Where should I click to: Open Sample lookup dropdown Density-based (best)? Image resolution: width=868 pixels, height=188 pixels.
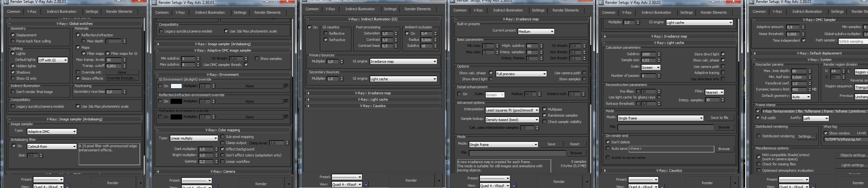point(512,119)
